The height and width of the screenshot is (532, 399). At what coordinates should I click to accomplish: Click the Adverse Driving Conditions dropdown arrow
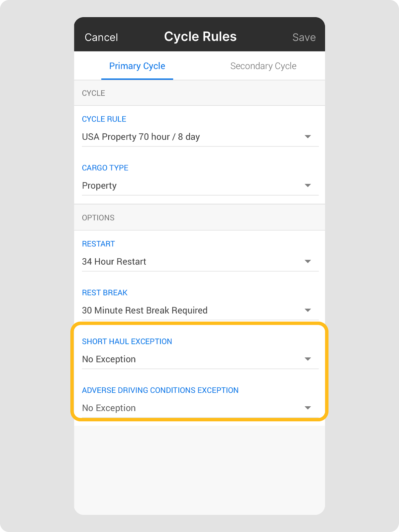pos(308,408)
